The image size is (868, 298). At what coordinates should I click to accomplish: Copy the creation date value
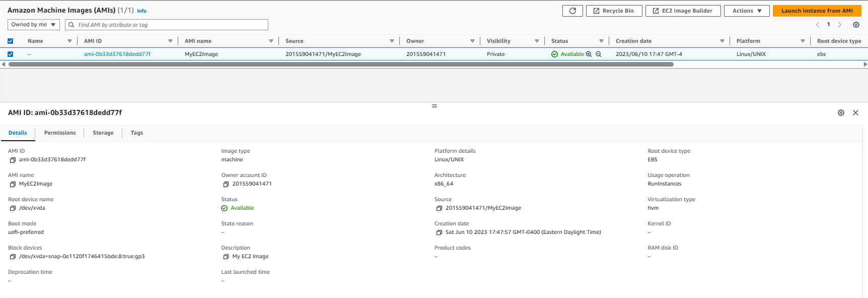[439, 232]
